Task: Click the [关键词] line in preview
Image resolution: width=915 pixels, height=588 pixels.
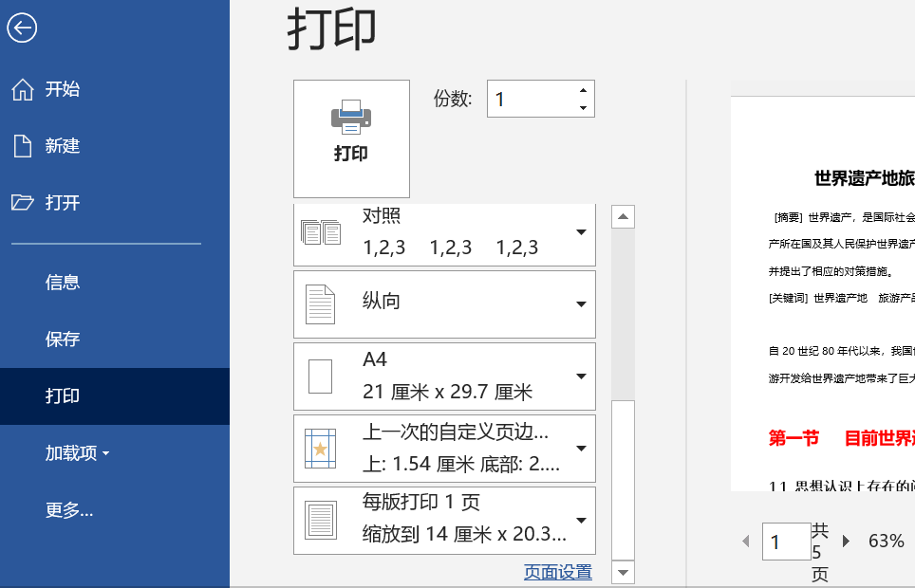Action: [x=842, y=298]
